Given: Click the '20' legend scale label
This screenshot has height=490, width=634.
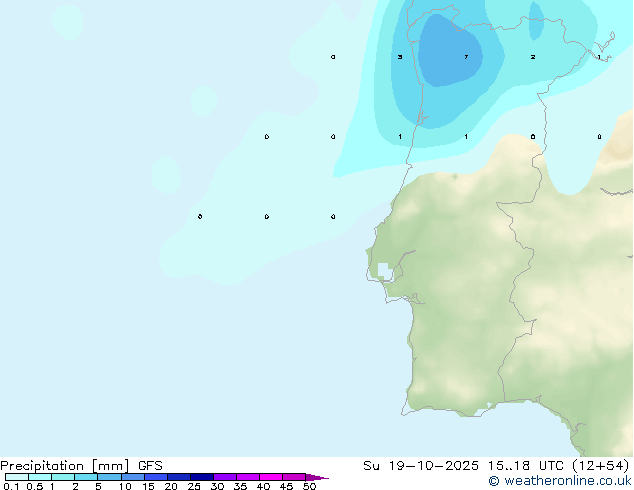Looking at the screenshot, I should click(171, 486).
